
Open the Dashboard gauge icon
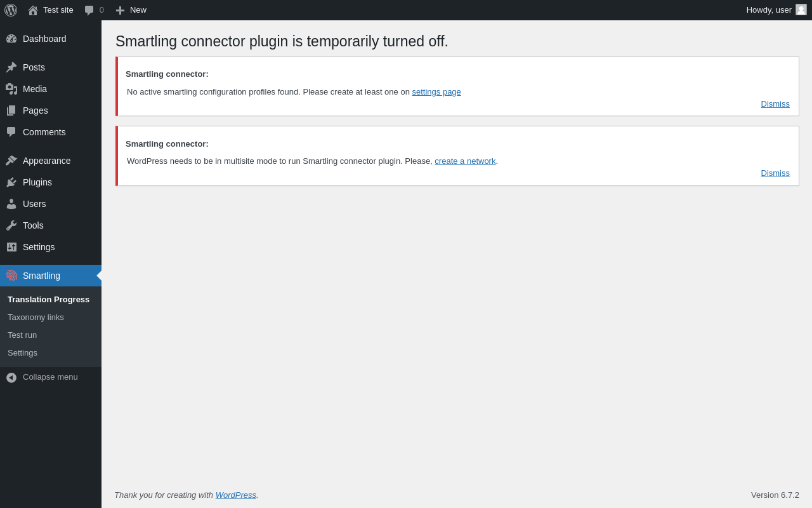pos(11,39)
